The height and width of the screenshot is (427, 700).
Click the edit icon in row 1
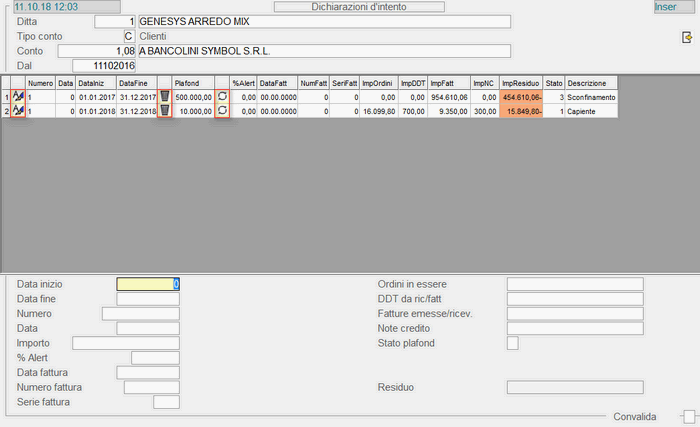(x=18, y=97)
